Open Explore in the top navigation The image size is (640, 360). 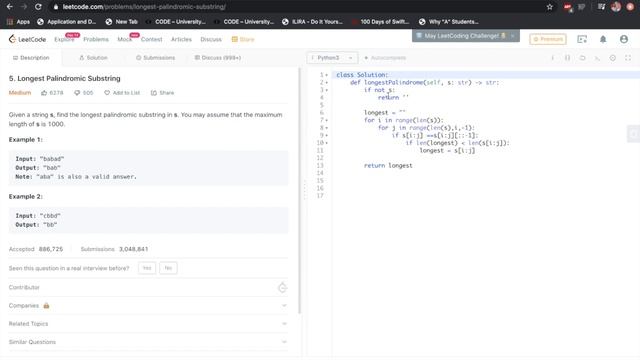tap(64, 40)
